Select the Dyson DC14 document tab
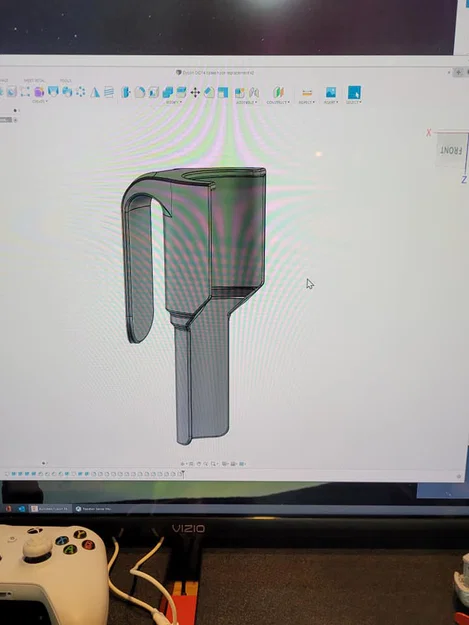This screenshot has height=625, width=469. tap(216, 73)
